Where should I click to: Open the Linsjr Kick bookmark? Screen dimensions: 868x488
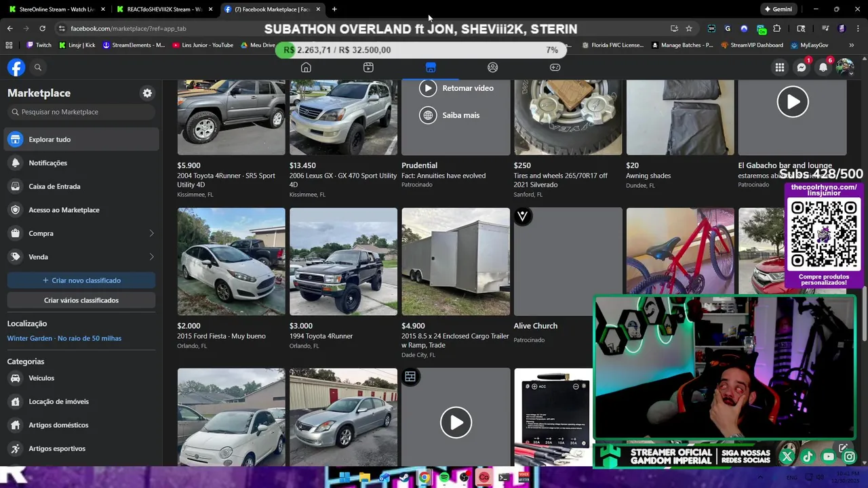tap(77, 45)
